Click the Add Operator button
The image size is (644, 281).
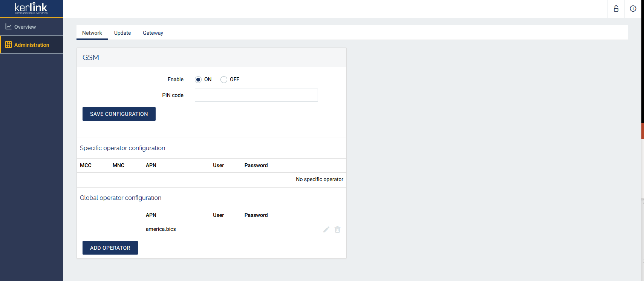click(110, 248)
